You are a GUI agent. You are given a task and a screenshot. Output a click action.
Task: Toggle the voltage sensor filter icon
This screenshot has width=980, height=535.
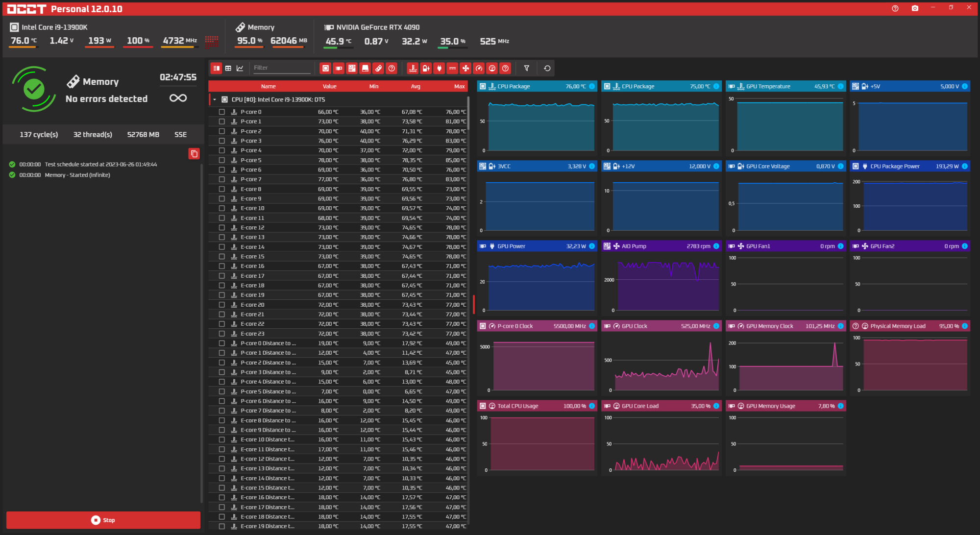coord(426,68)
